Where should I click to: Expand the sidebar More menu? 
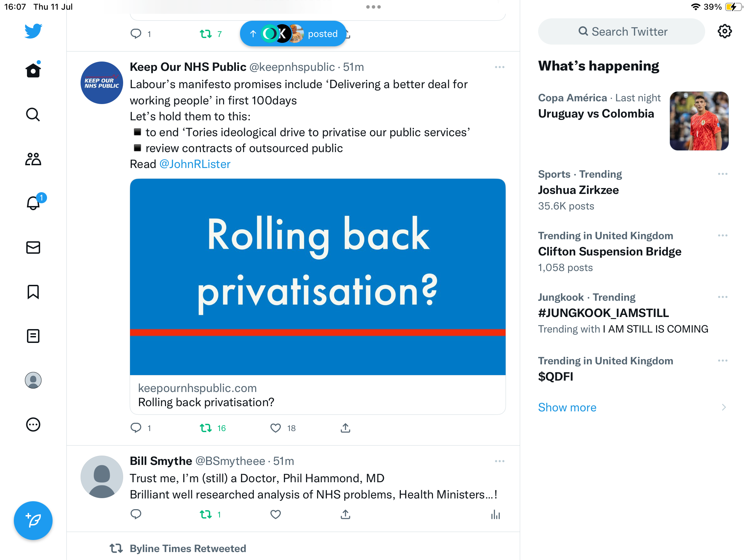pyautogui.click(x=33, y=424)
